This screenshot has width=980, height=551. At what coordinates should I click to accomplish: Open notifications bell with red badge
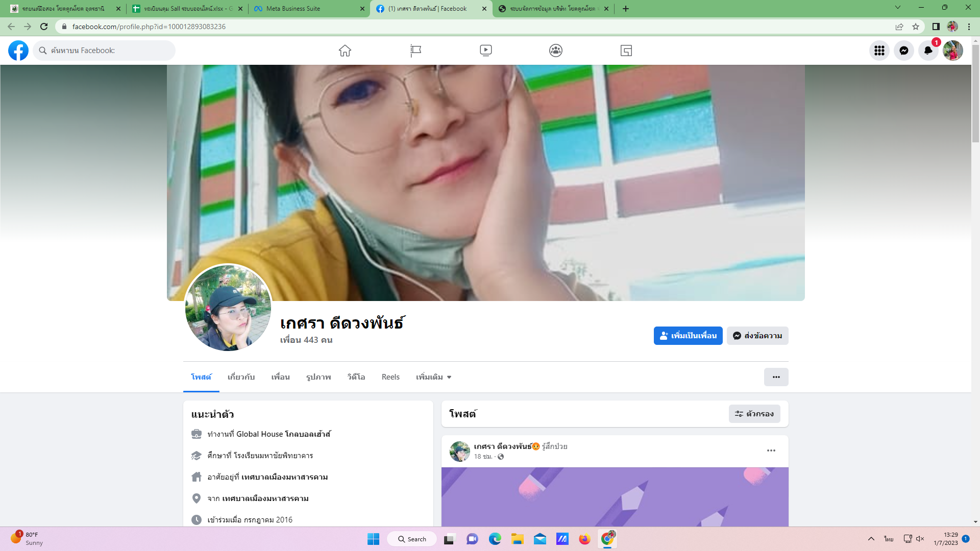pyautogui.click(x=928, y=51)
